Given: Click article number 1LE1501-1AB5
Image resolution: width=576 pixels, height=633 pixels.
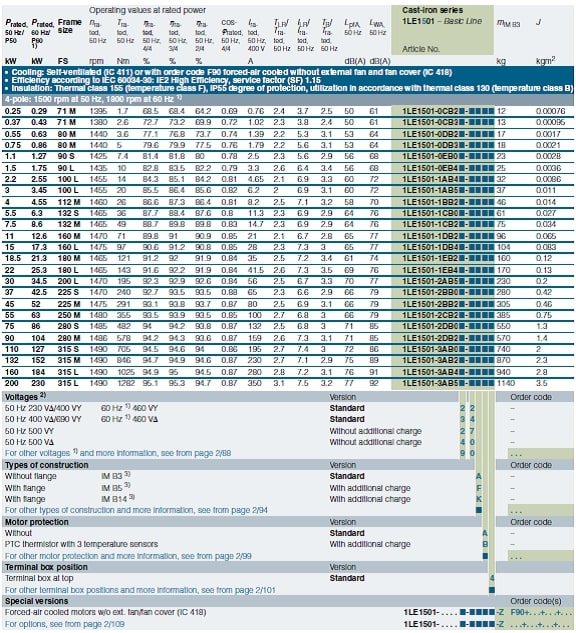Looking at the screenshot, I should 430,190.
